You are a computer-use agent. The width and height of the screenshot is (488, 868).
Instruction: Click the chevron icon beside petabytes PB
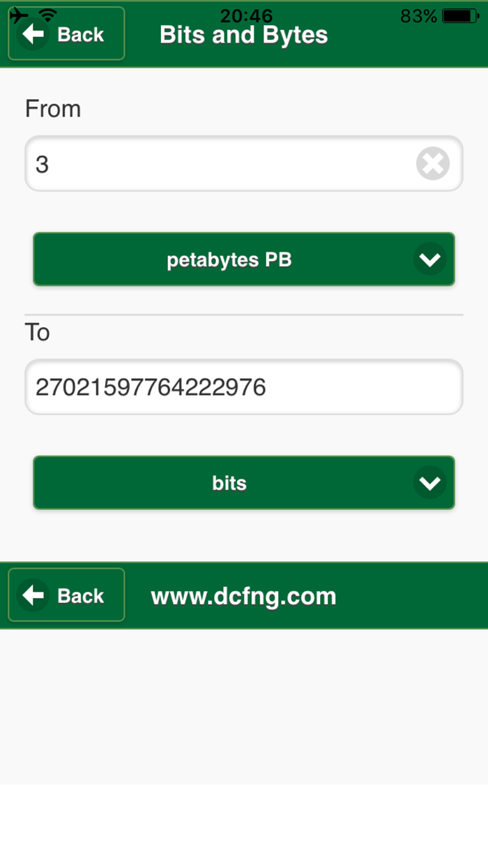click(429, 260)
